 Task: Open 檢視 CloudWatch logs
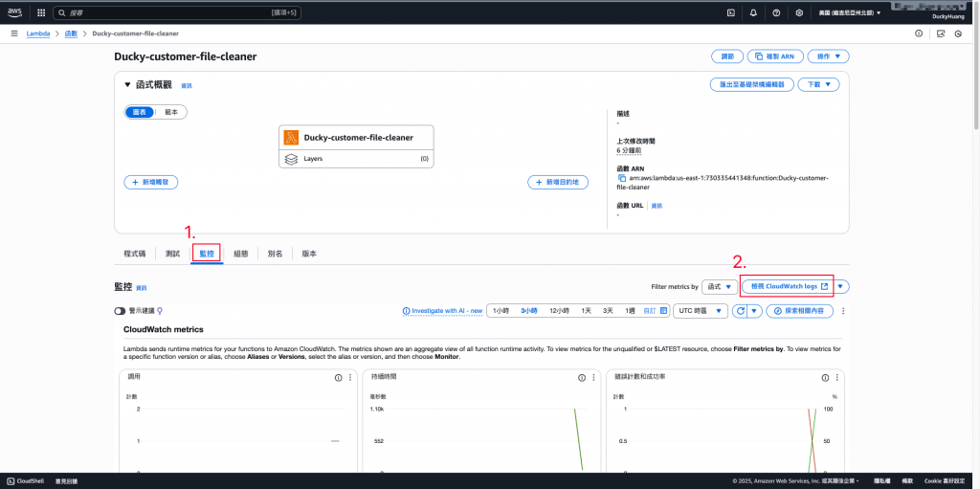(x=787, y=286)
